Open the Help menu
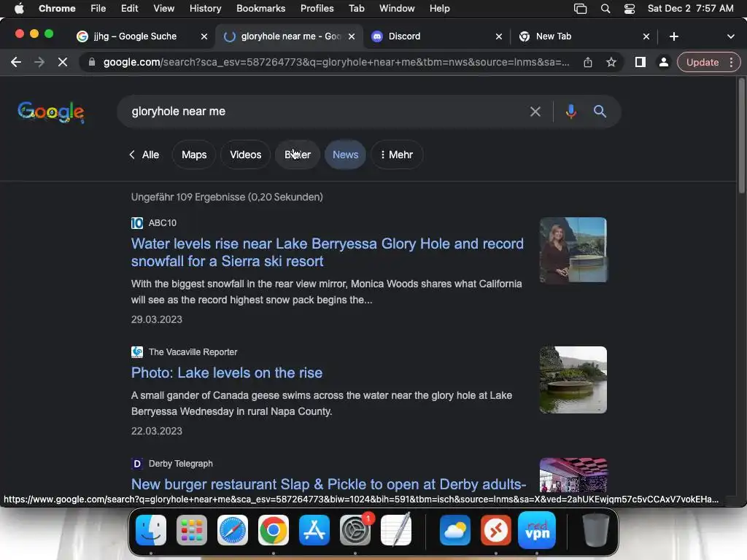Image resolution: width=747 pixels, height=560 pixels. pyautogui.click(x=439, y=9)
